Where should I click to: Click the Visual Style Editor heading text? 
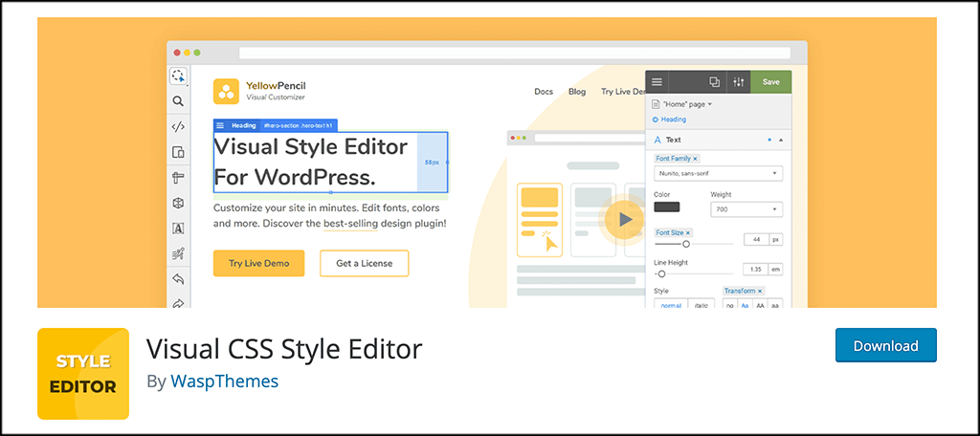coord(311,163)
